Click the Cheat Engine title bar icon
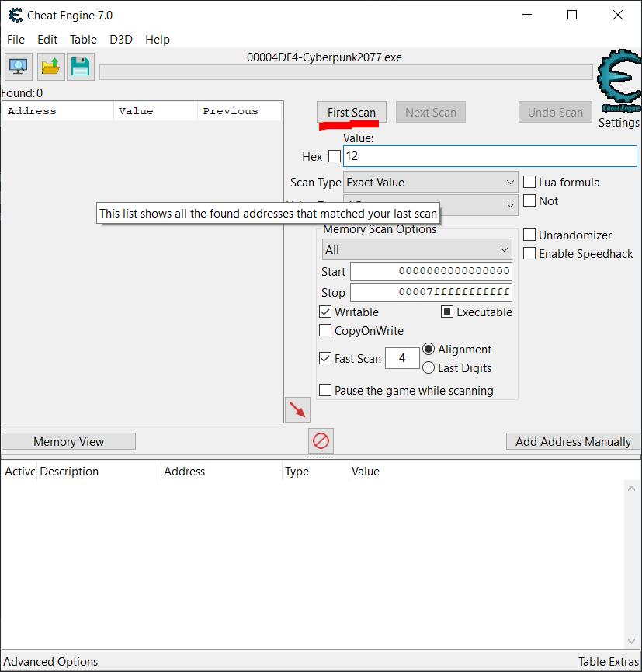 (14, 15)
